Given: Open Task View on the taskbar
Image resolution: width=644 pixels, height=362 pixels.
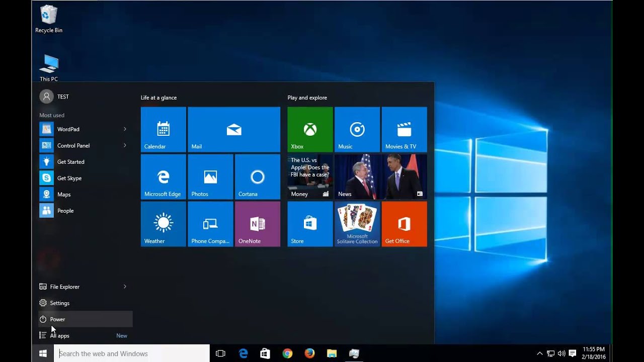Looking at the screenshot, I should tap(220, 353).
